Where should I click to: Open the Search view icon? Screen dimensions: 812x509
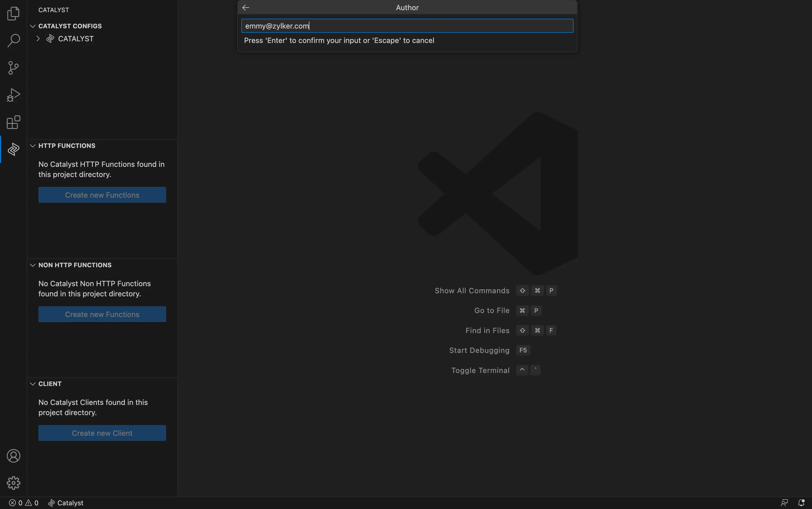coord(14,40)
